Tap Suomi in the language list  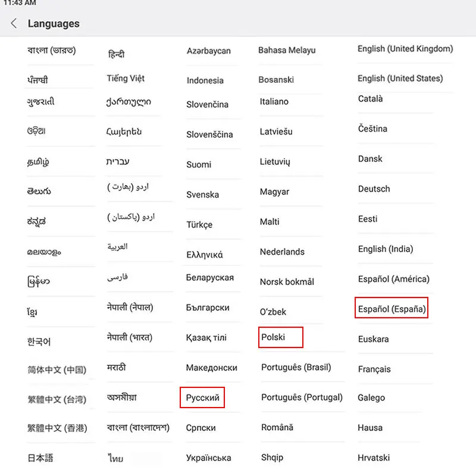[199, 165]
